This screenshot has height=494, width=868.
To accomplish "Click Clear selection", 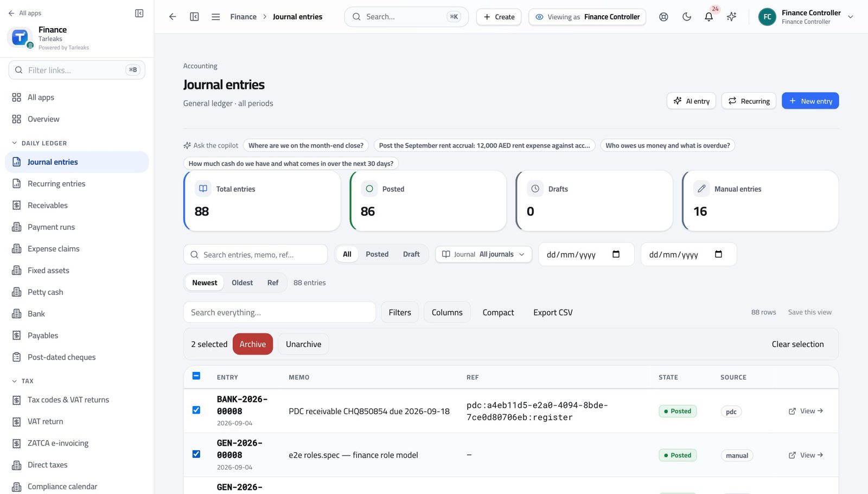I will 797,344.
